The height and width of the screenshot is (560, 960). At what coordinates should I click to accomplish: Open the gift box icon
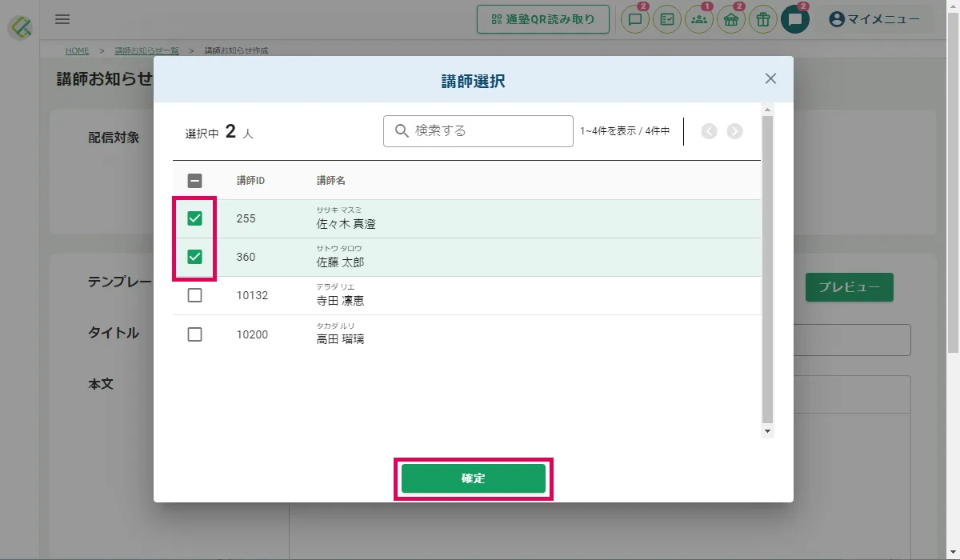763,20
